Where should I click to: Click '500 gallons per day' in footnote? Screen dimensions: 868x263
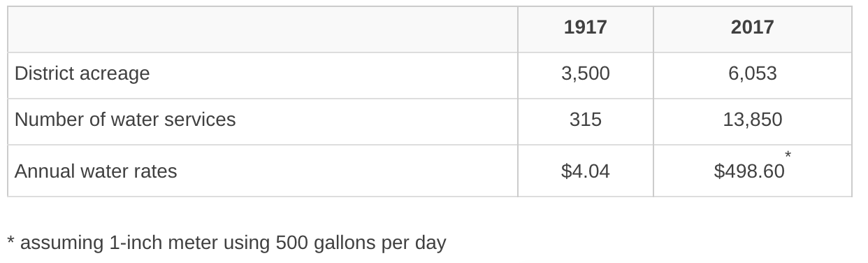coord(361,243)
